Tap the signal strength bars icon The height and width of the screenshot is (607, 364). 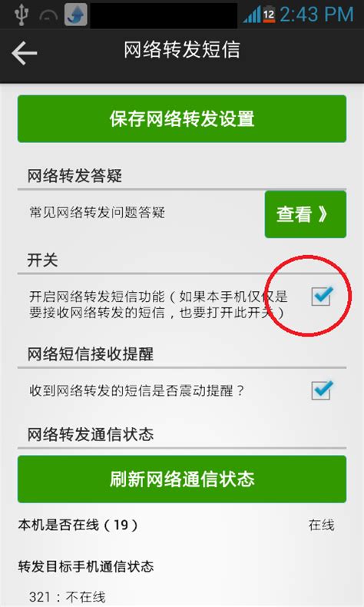pos(252,15)
